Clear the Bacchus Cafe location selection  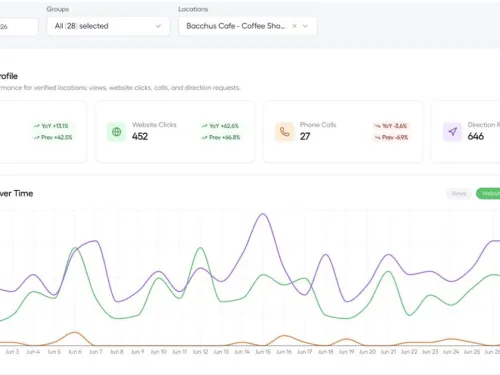point(294,26)
